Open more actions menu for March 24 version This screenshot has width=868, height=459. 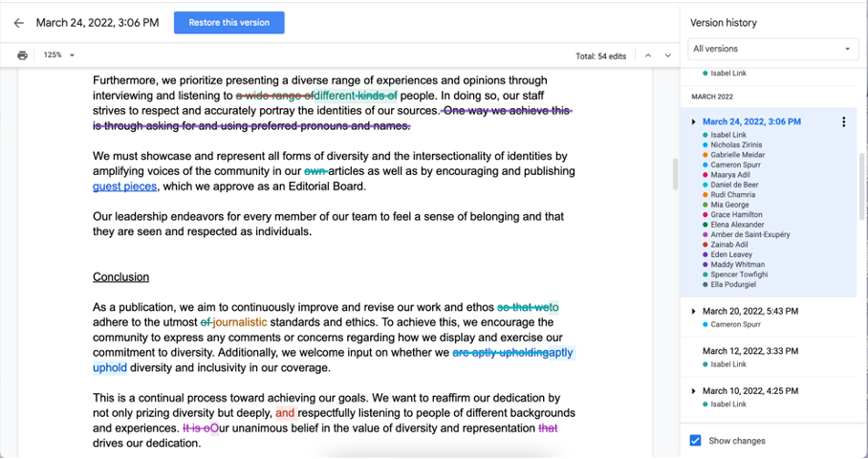pos(844,121)
